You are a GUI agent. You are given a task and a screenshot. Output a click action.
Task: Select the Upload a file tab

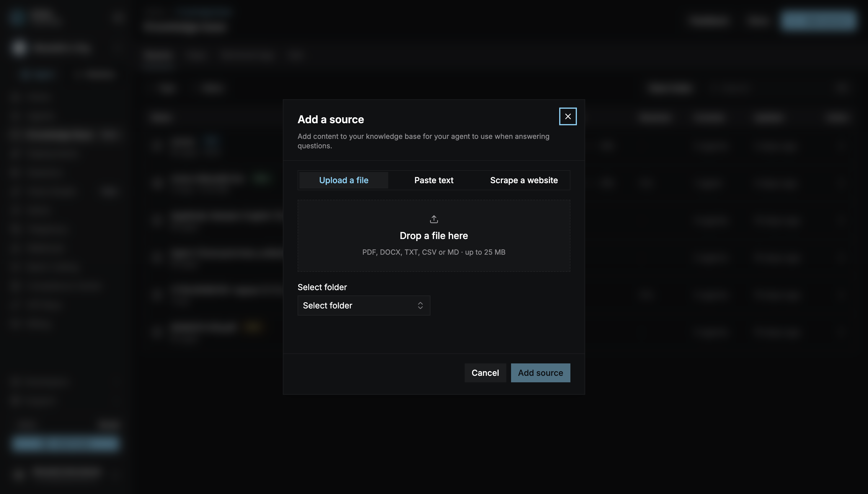(344, 180)
